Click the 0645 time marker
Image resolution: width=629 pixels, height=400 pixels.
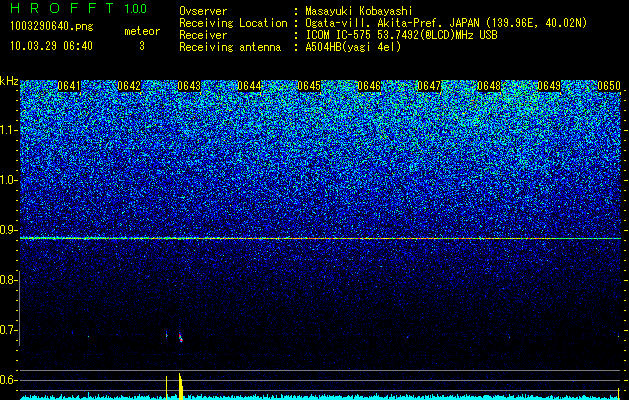[309, 86]
